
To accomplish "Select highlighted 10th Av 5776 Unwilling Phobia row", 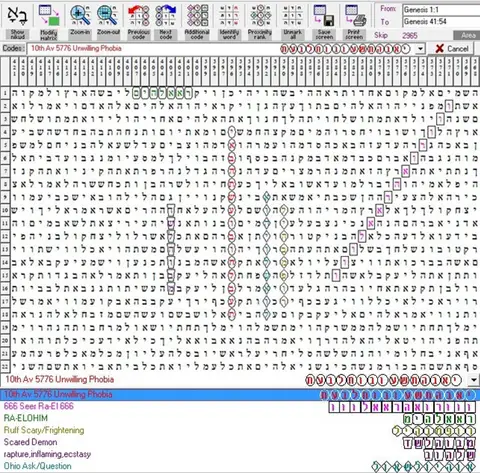I will tap(240, 395).
